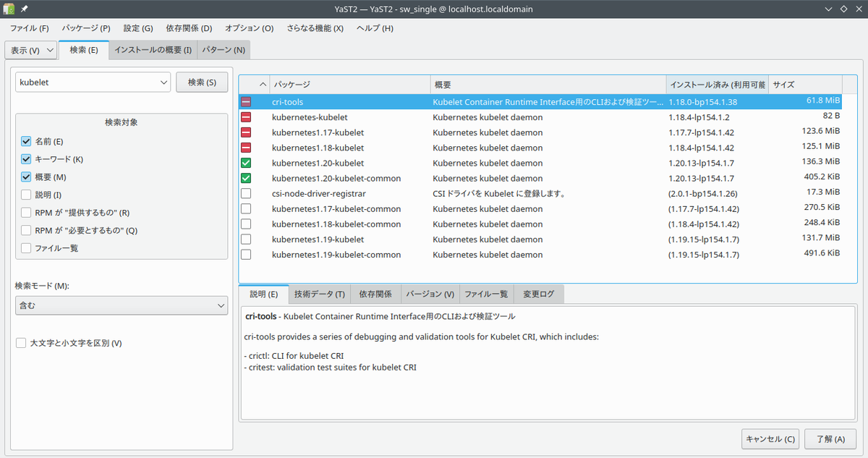Open the 設定 (G) menu
Screen dimensions: 868x458
[x=138, y=28]
